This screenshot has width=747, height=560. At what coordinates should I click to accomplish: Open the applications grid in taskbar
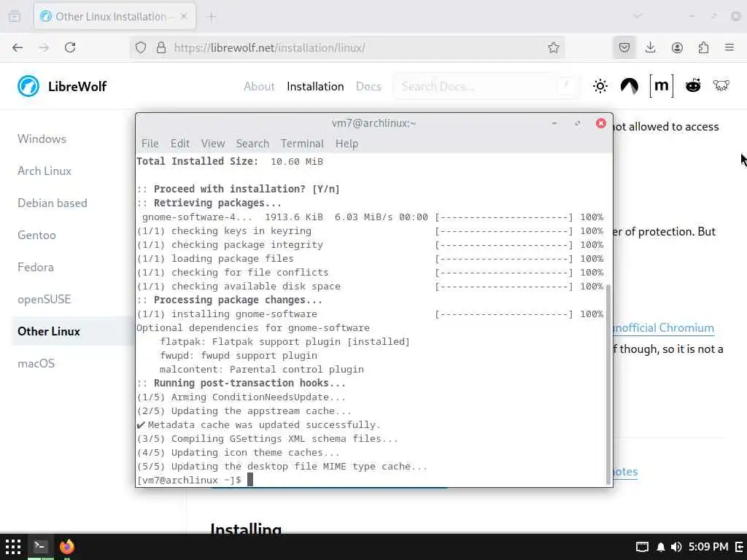pyautogui.click(x=13, y=546)
